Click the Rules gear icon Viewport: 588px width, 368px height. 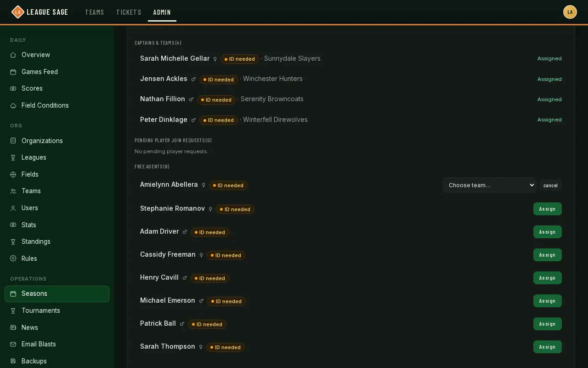click(13, 259)
